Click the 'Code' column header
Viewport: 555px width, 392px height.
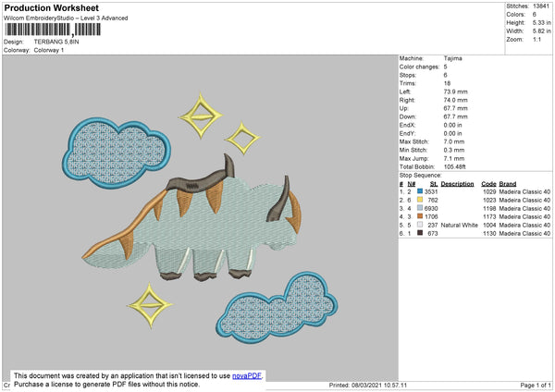pyautogui.click(x=488, y=184)
